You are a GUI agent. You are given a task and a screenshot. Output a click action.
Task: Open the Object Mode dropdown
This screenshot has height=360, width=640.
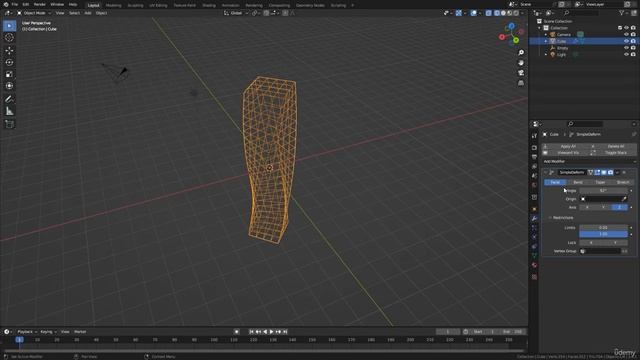point(34,13)
